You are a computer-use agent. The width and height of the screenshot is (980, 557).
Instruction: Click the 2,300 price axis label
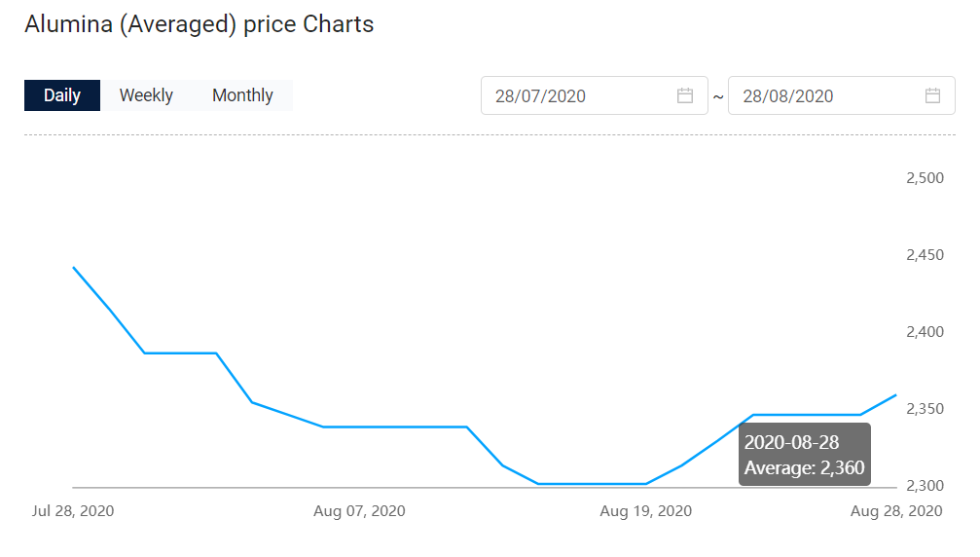pos(925,486)
